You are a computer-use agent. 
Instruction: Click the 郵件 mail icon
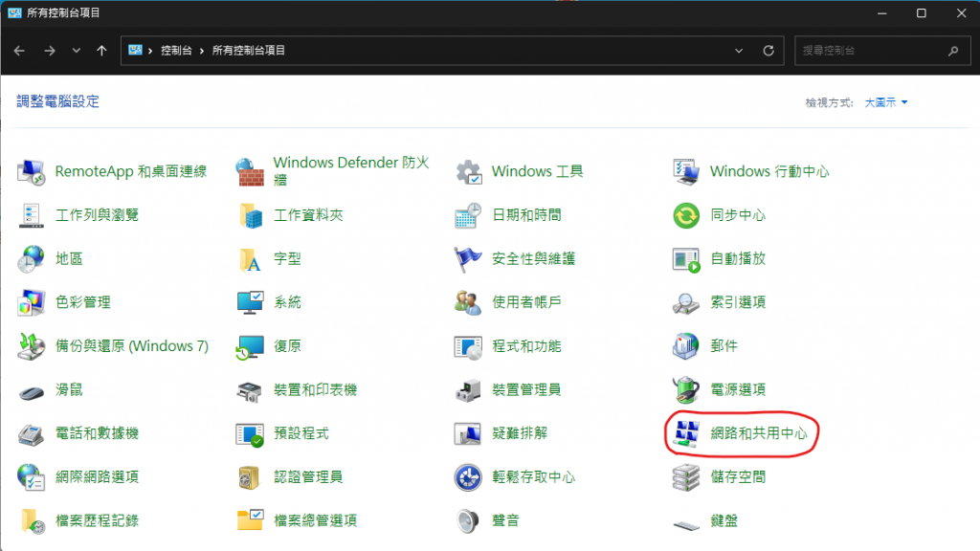point(686,346)
